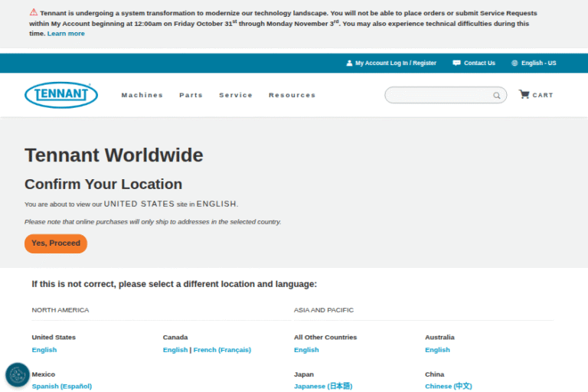Choose French (Français) for Canada

(222, 350)
